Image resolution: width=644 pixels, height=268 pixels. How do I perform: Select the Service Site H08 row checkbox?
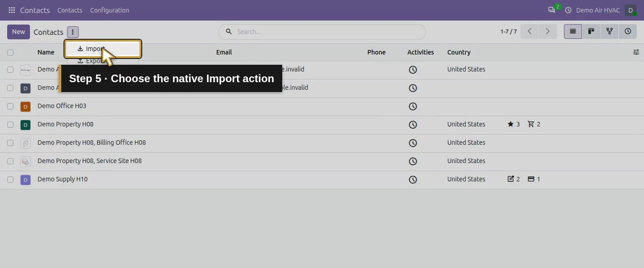point(10,161)
